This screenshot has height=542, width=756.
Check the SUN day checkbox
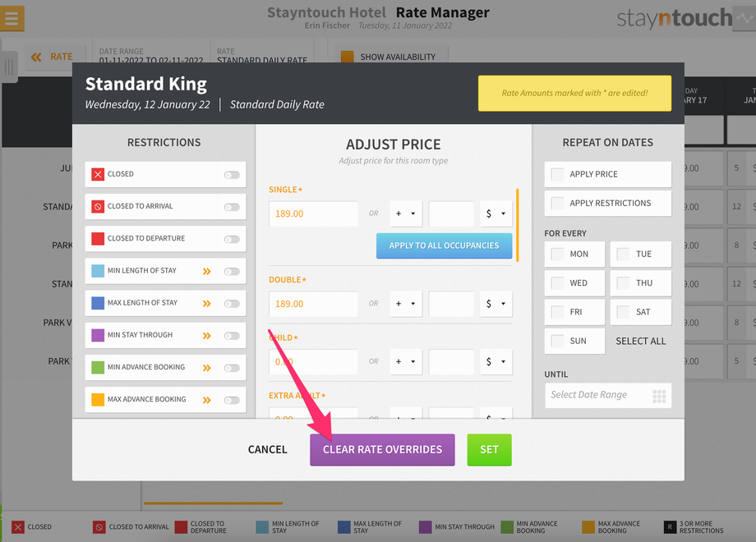tap(557, 341)
